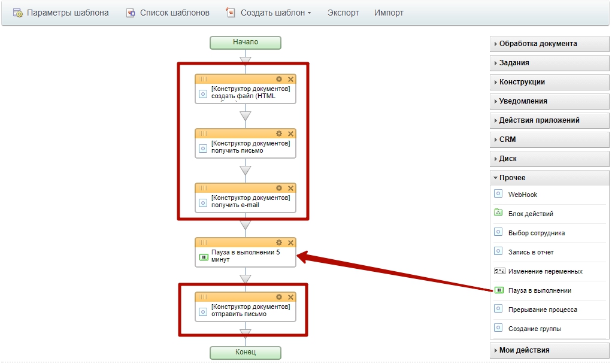
Task: Open 'Параметры шаблона' in toolbar
Action: pyautogui.click(x=61, y=13)
